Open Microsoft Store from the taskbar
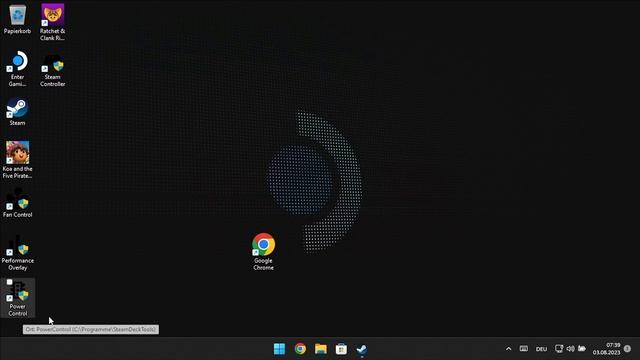This screenshot has height=360, width=640. 341,349
